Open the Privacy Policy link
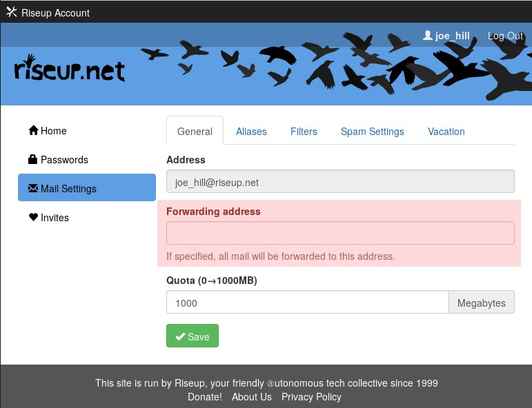This screenshot has height=408, width=532. 311,397
